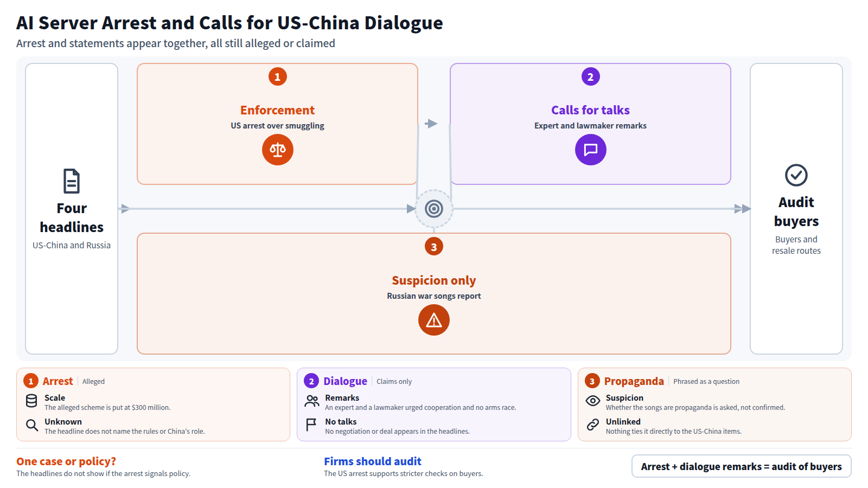Click the Dialogue legend heading
Viewport: 868px width, 488px height.
346,381
